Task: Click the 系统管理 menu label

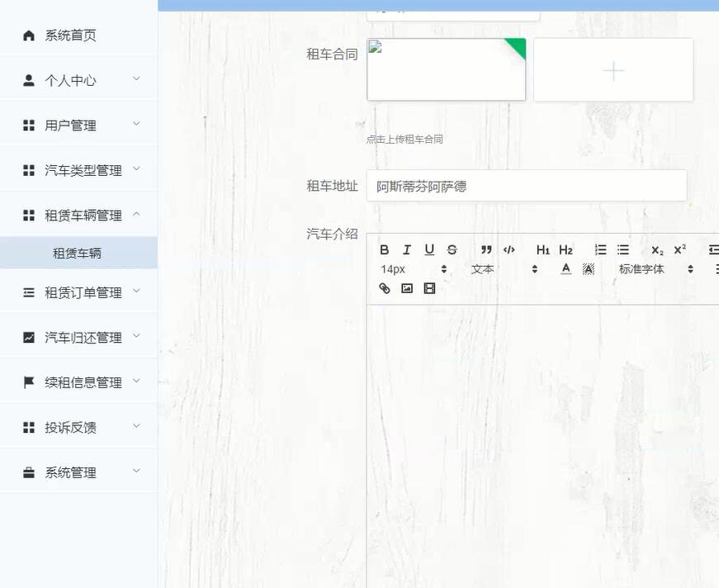Action: (70, 472)
